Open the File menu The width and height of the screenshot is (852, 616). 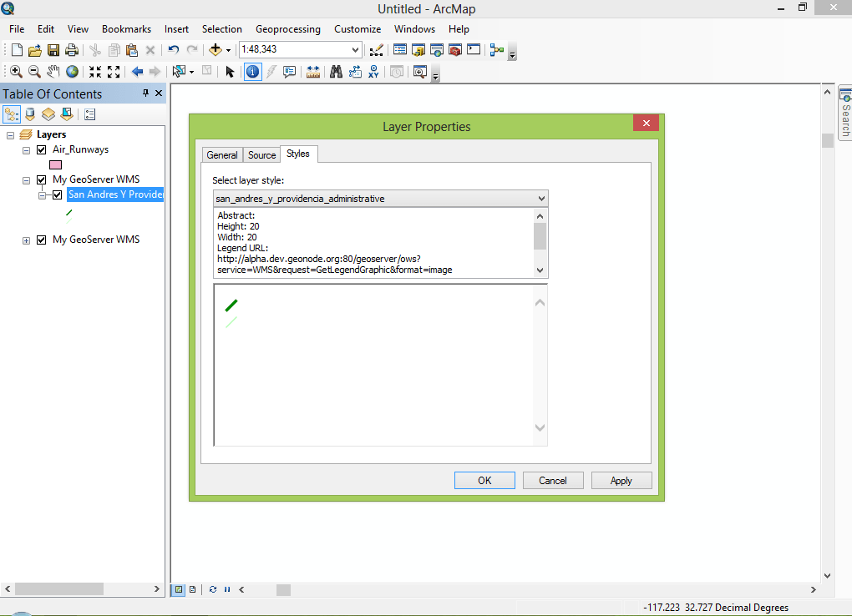[x=17, y=29]
